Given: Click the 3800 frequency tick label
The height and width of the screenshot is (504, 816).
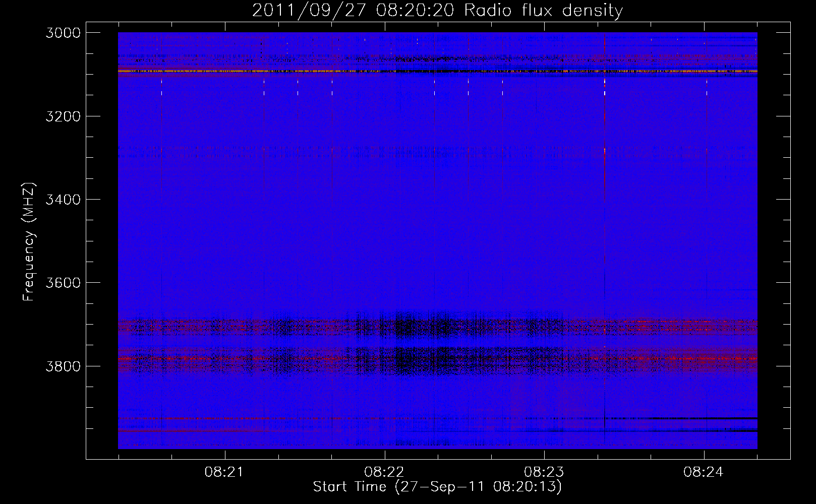Looking at the screenshot, I should (x=63, y=366).
